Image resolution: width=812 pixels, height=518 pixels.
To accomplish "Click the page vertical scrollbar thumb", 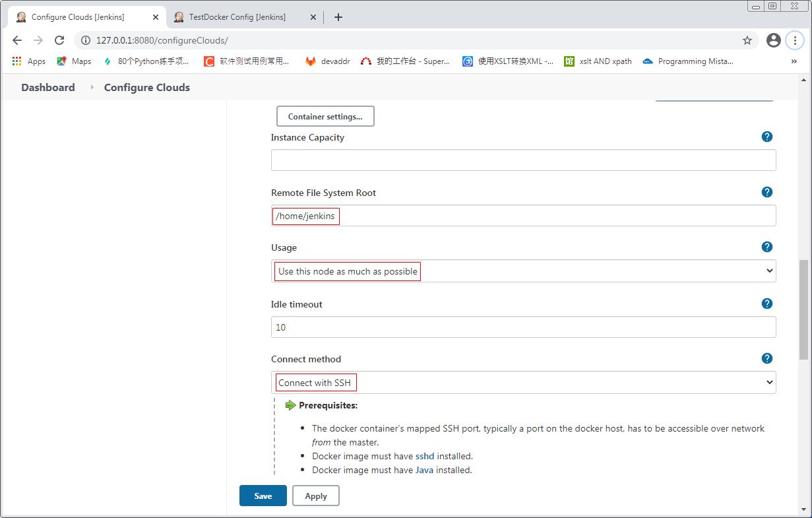I will (x=803, y=309).
